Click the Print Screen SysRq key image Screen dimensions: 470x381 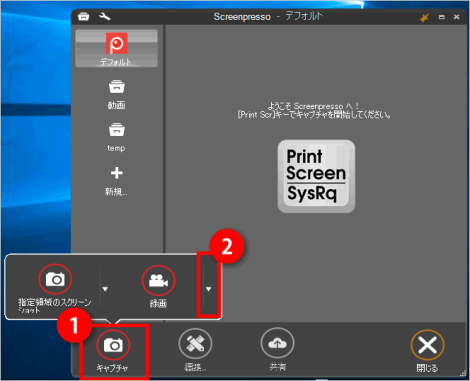pos(316,176)
